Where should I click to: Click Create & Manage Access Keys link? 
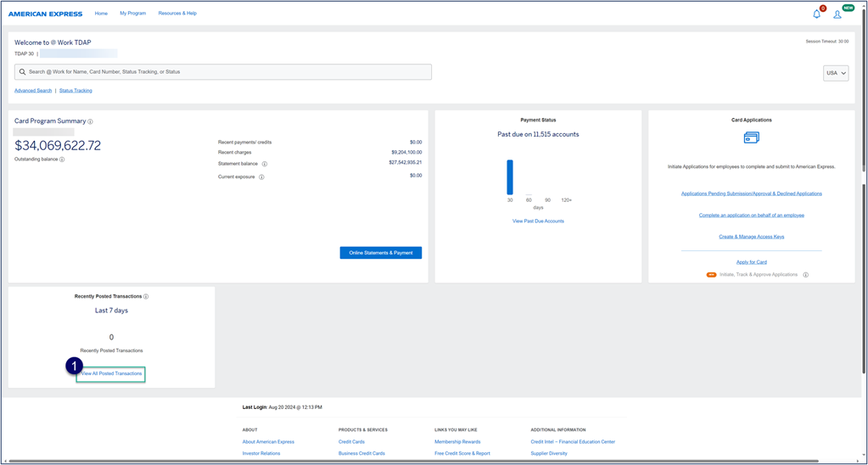click(751, 237)
